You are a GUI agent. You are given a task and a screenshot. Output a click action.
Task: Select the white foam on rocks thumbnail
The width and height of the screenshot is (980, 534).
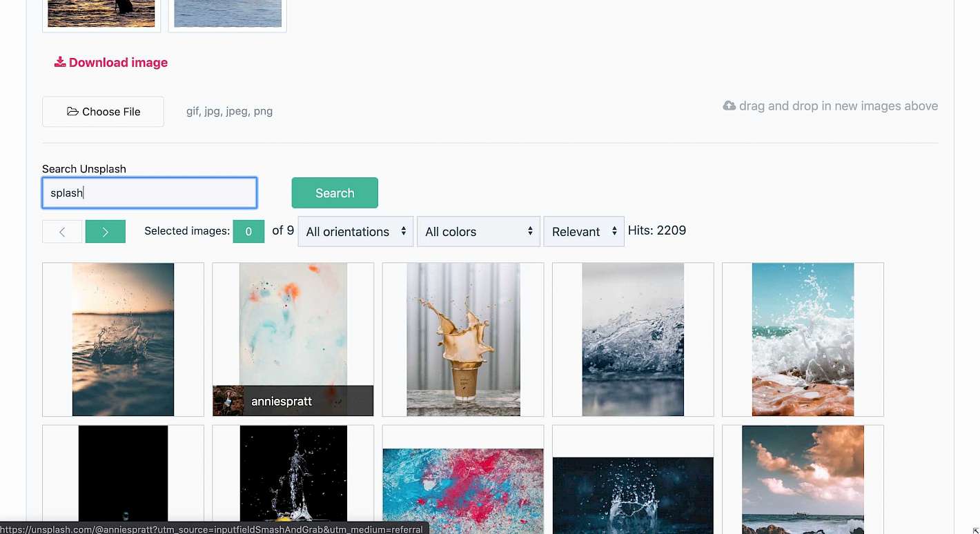[x=803, y=339]
